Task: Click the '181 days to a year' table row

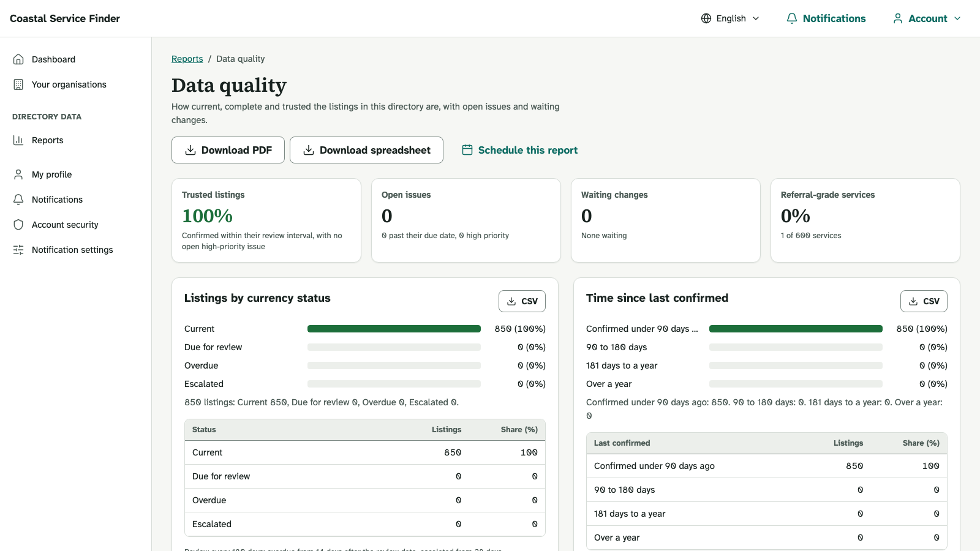Action: point(767,514)
